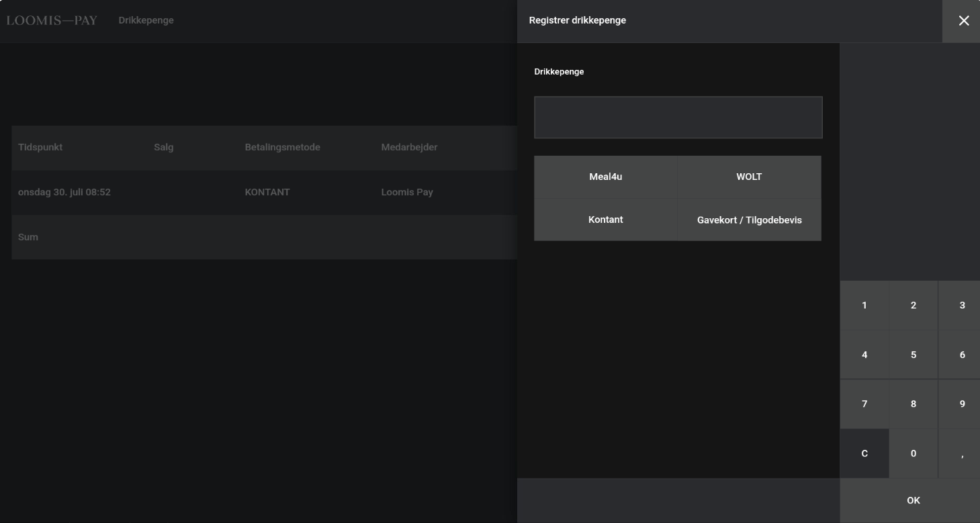This screenshot has height=523, width=980.
Task: Clear the amount with C key
Action: [x=864, y=454]
